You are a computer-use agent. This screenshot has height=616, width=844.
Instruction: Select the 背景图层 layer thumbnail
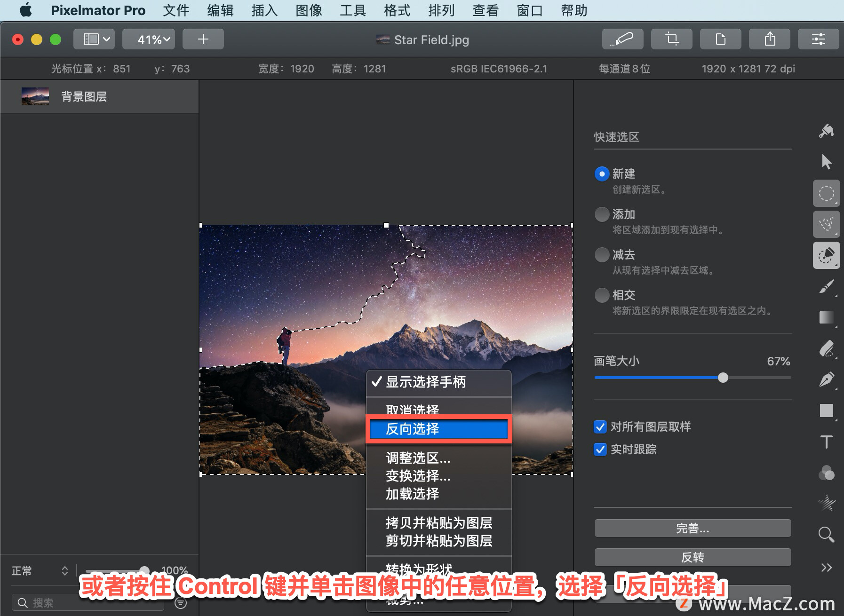point(35,96)
